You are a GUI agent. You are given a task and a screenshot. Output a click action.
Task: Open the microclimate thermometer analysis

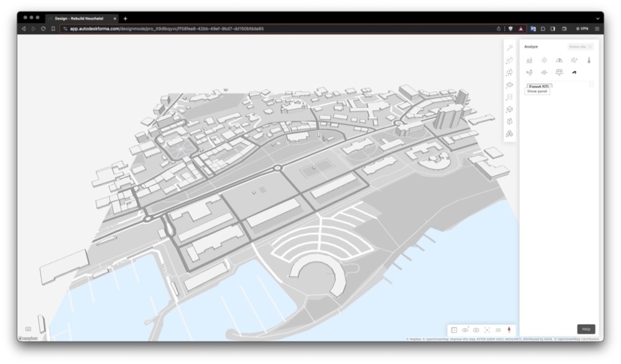pyautogui.click(x=589, y=60)
